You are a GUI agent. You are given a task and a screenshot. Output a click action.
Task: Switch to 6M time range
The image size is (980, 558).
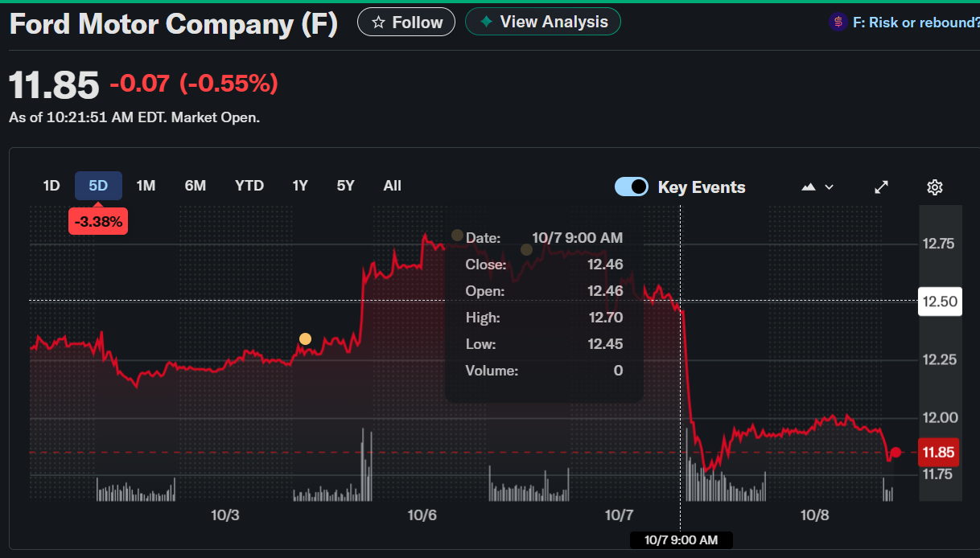pos(196,186)
